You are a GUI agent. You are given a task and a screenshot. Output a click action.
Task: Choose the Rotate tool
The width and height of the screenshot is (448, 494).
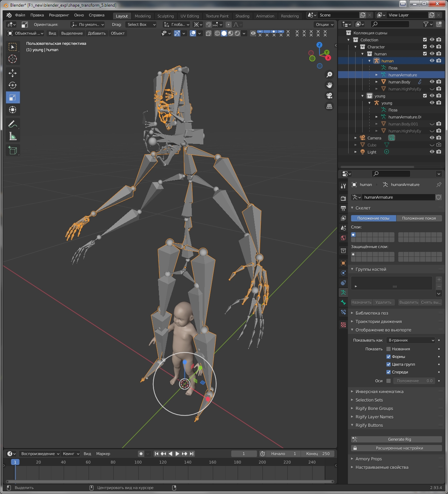[13, 85]
